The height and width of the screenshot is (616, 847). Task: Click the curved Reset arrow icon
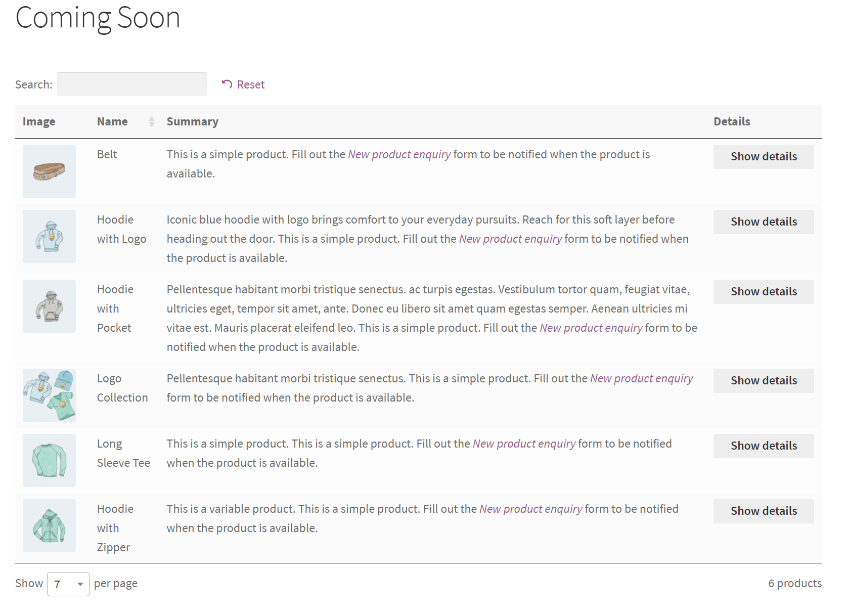(x=227, y=83)
